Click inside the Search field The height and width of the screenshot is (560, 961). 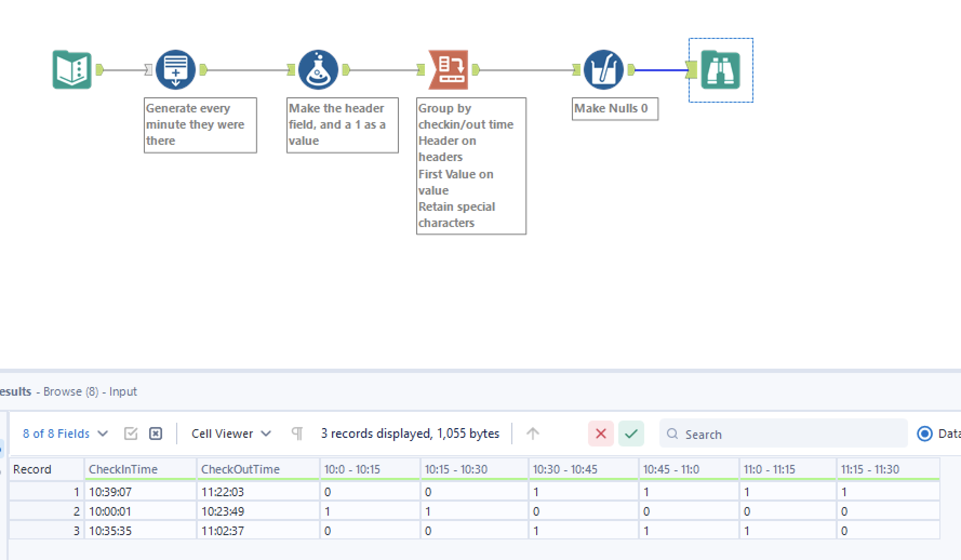[757, 434]
